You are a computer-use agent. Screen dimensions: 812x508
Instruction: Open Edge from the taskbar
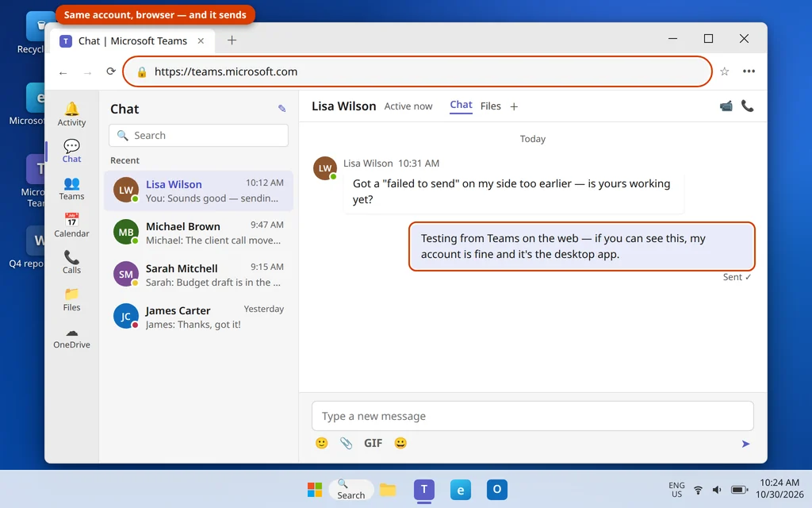coord(461,489)
